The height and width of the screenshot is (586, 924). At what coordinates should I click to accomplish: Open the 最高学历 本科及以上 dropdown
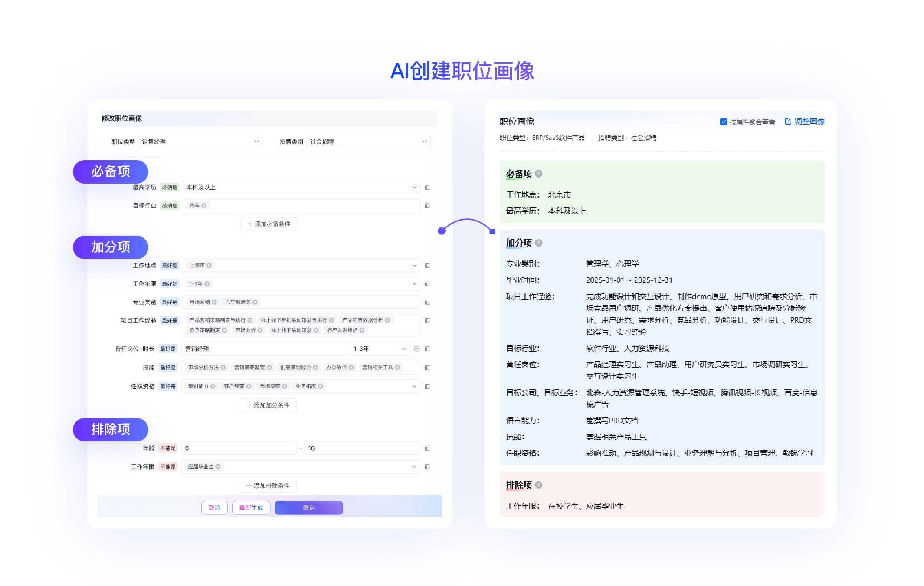pos(301,188)
